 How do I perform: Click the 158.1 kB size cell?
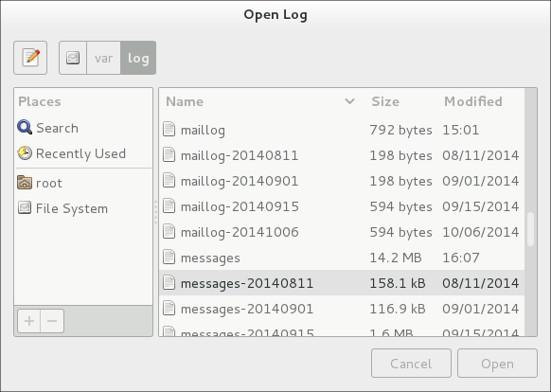(x=398, y=283)
